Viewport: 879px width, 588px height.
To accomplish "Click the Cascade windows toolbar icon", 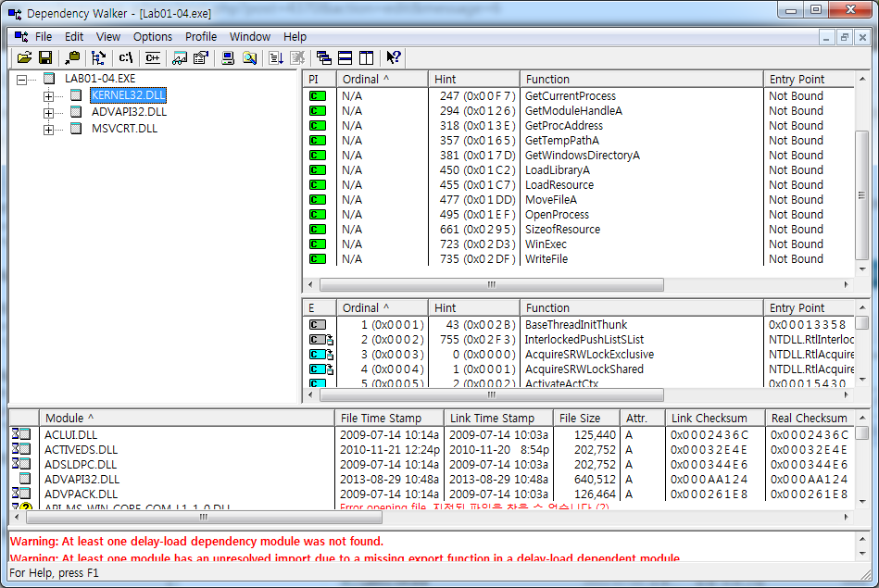I will click(323, 57).
